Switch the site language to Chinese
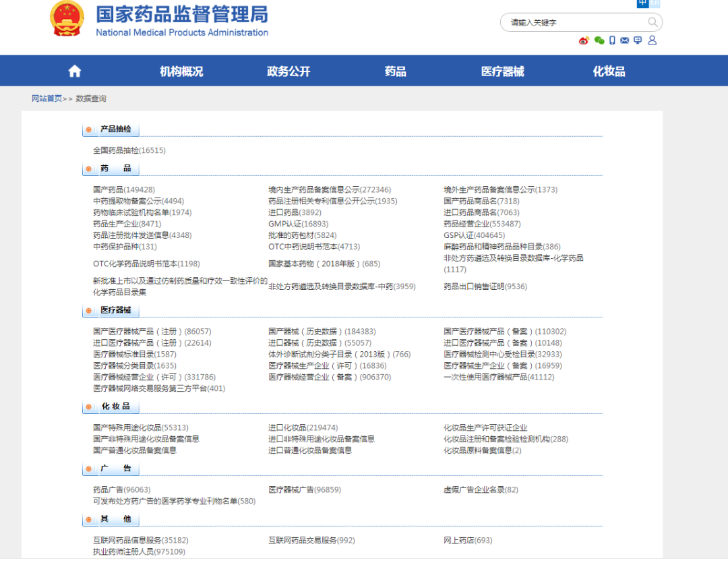The image size is (728, 569). click(x=642, y=3)
